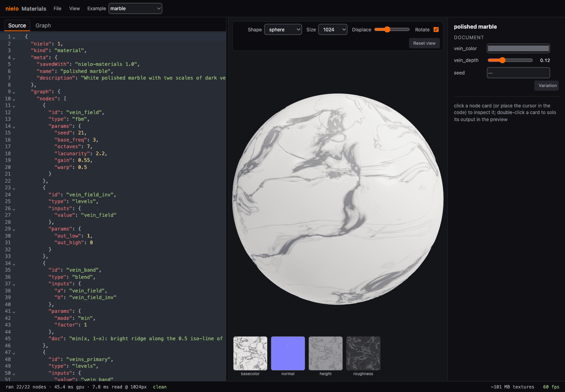The height and width of the screenshot is (392, 565).
Task: Click the "~101 MB textures" status entry
Action: click(512, 387)
